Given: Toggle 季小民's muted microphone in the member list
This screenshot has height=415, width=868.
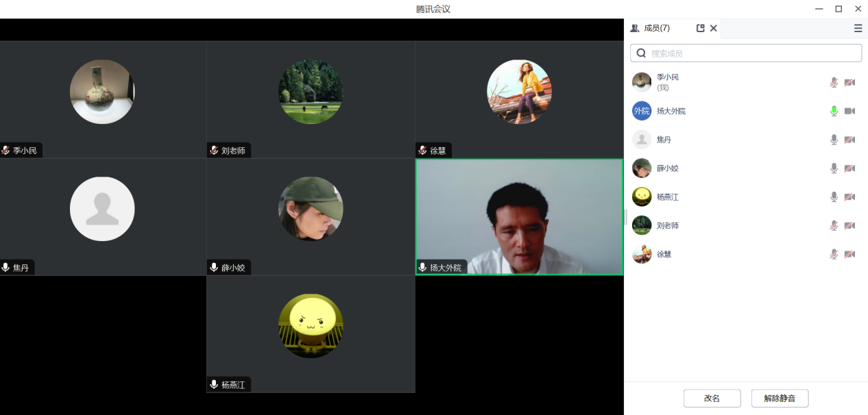Looking at the screenshot, I should click(x=834, y=82).
